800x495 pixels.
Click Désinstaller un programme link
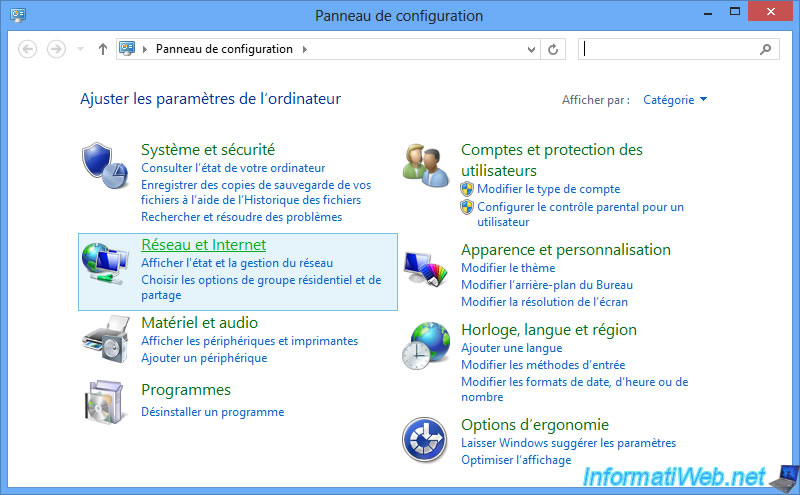click(213, 412)
